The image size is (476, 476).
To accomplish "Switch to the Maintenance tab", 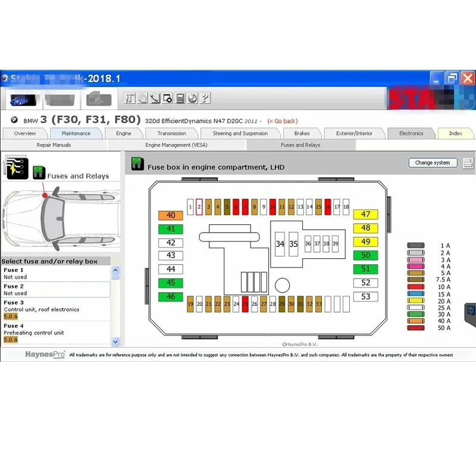I will click(x=76, y=133).
